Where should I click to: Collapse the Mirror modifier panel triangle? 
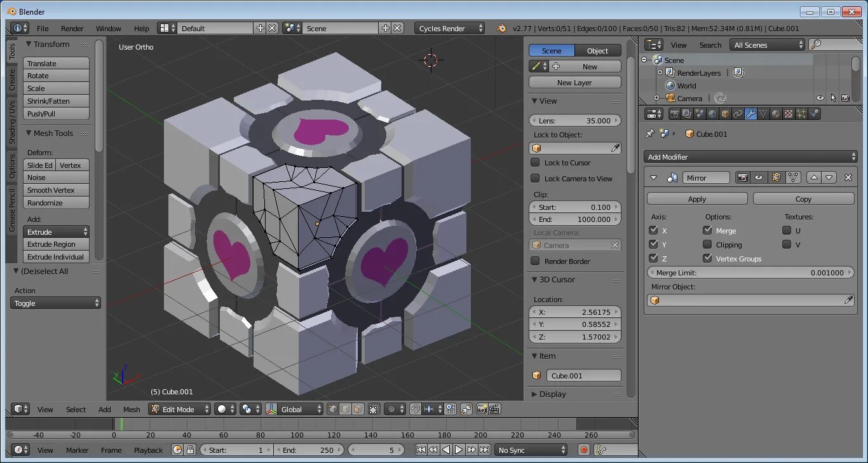(x=653, y=178)
